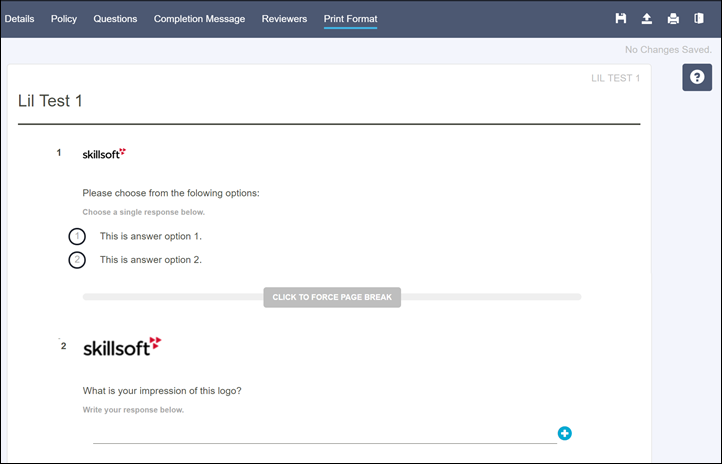Switch to the Reviewers tab
The width and height of the screenshot is (722, 464).
click(x=284, y=19)
